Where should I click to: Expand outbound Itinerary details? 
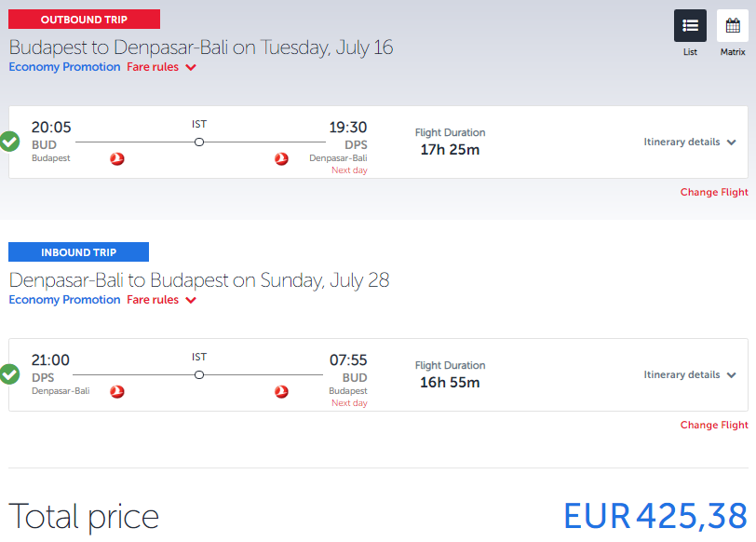click(x=690, y=142)
